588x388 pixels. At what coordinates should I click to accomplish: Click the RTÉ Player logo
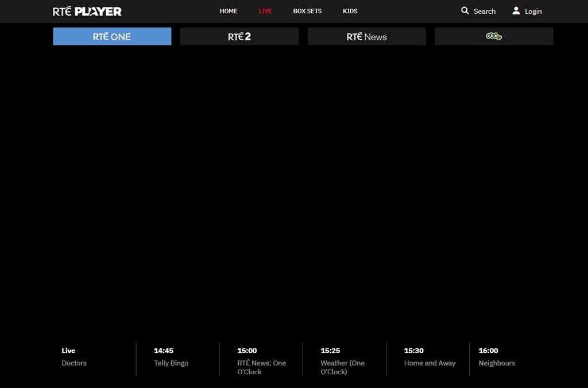coord(87,11)
